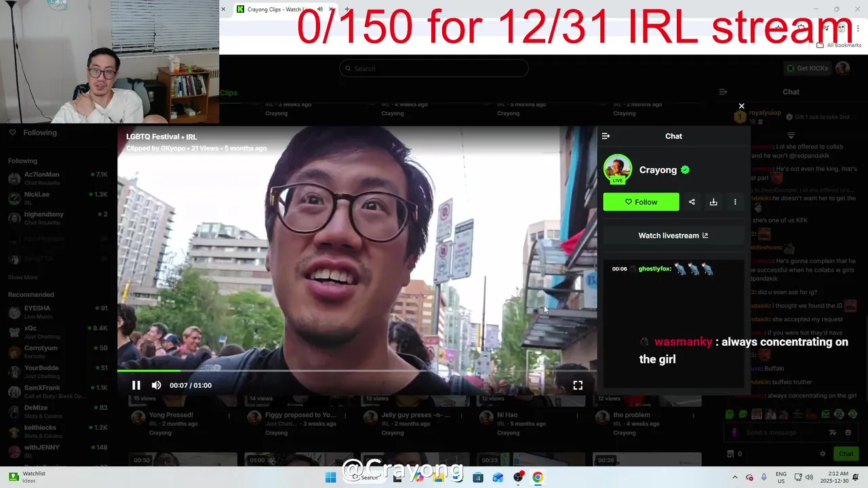The width and height of the screenshot is (868, 488).
Task: Expand Show More following list
Action: pos(22,277)
